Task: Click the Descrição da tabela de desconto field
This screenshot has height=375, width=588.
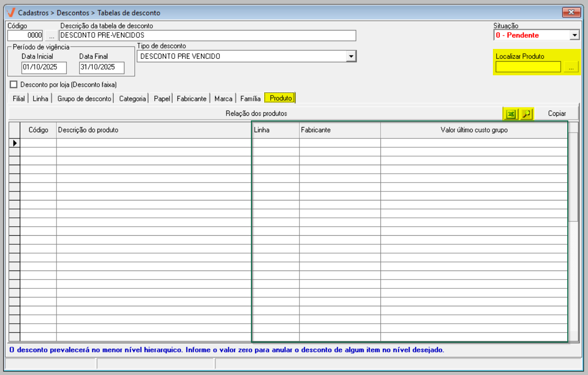Action: tap(207, 35)
